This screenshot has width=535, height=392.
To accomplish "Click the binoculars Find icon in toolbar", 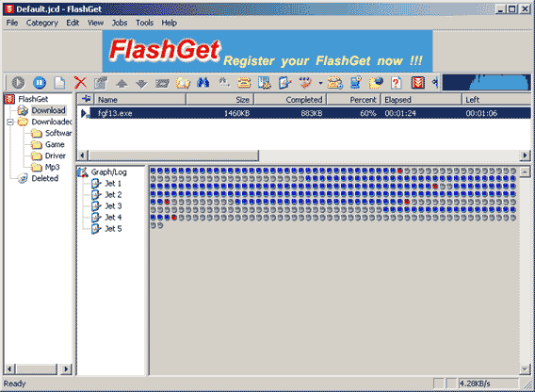I will click(x=203, y=83).
